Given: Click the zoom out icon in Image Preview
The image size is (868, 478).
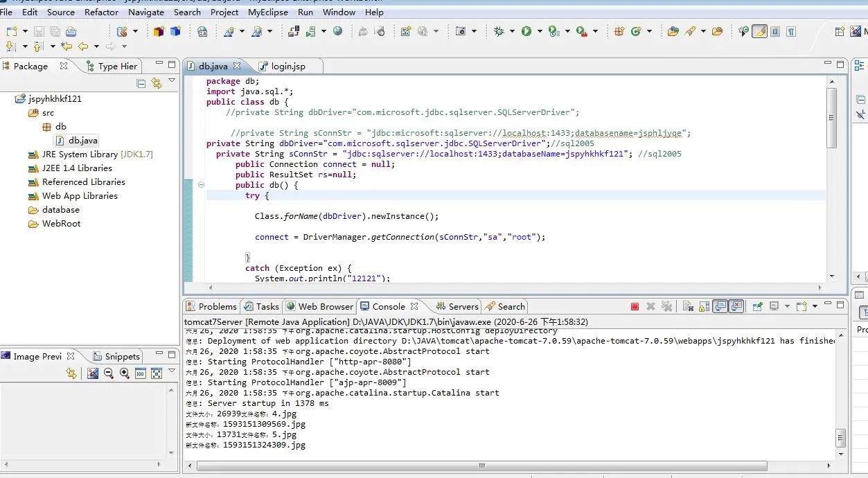Looking at the screenshot, I should (109, 373).
